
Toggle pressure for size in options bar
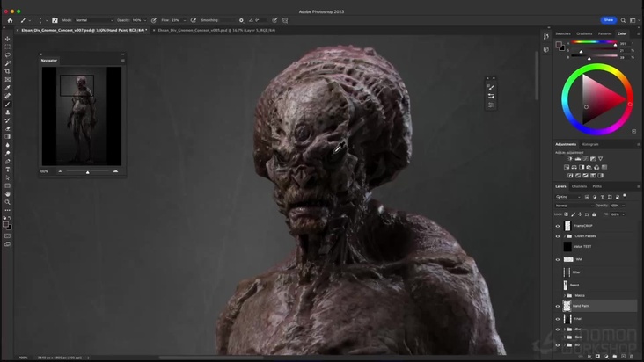[274, 20]
